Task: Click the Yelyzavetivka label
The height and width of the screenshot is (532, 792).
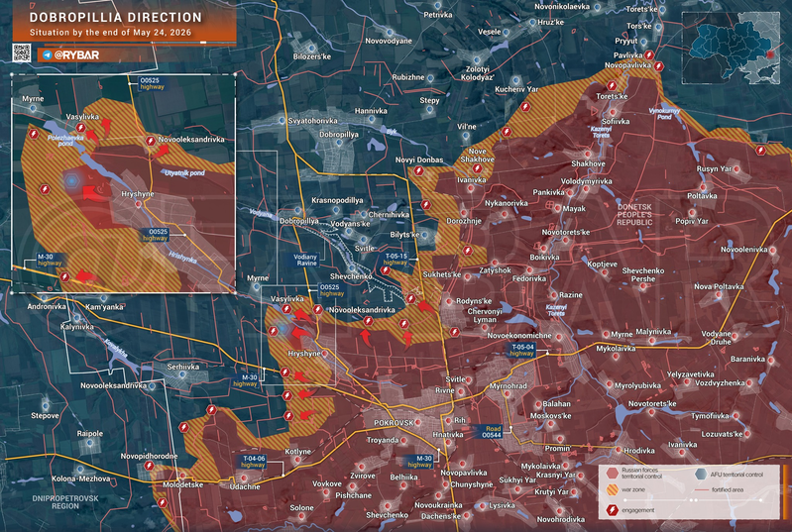Action: 690,374
